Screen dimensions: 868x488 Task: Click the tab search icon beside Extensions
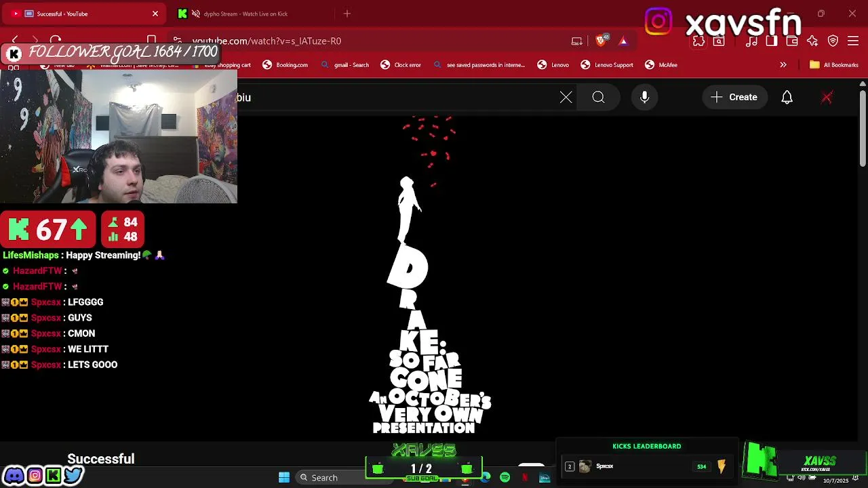pos(719,41)
